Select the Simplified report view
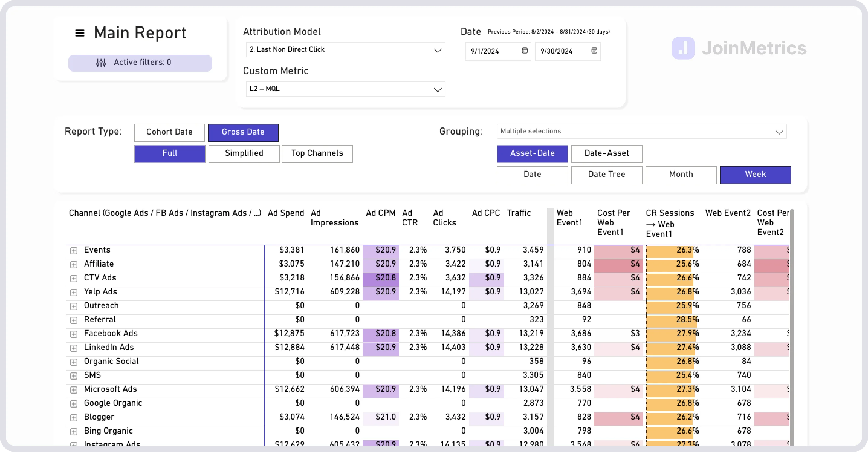The height and width of the screenshot is (452, 868). [x=244, y=153]
